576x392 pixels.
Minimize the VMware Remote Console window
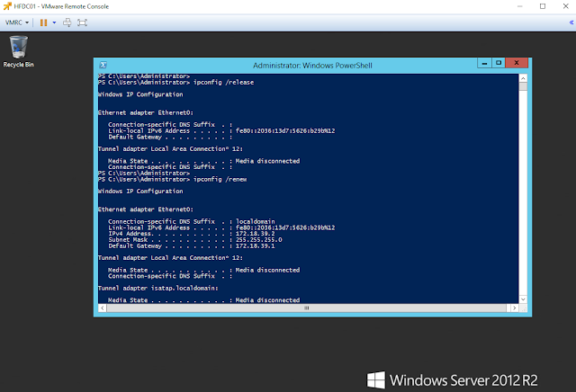[x=520, y=6]
